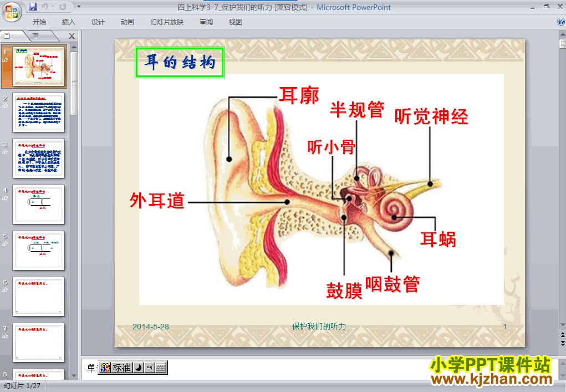Click the animation star beside slide 3
Screen dimensions: 566x392
click(5, 151)
